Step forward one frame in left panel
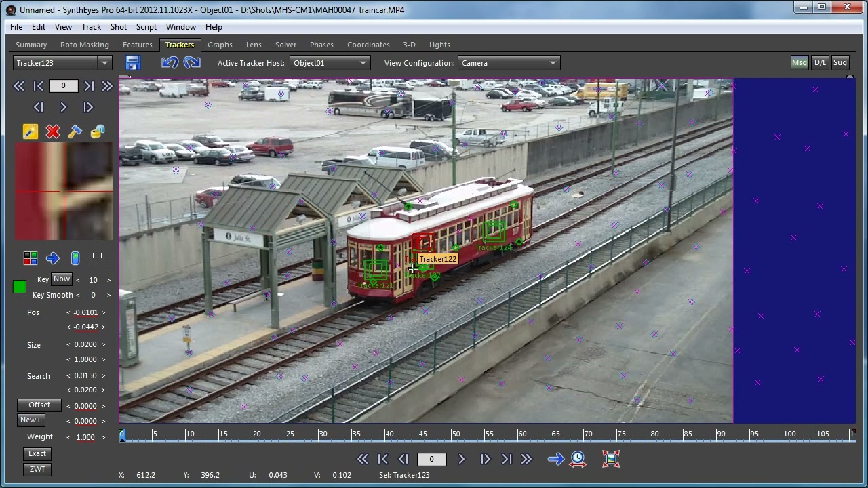The height and width of the screenshot is (488, 868). (x=87, y=107)
